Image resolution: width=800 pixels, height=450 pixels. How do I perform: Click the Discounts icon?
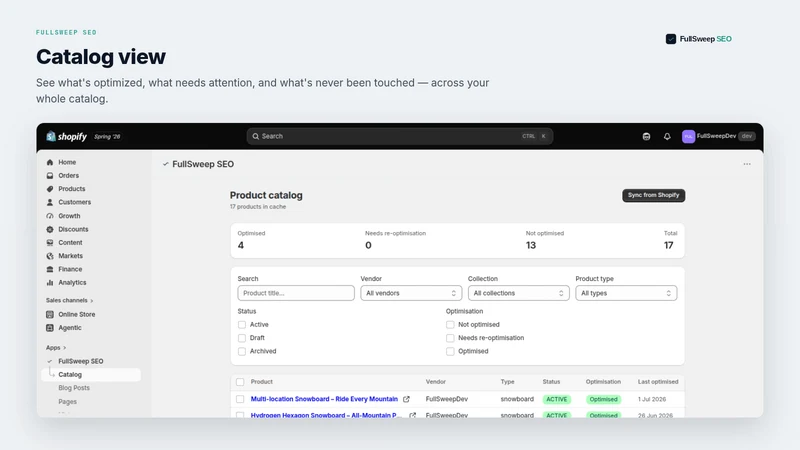[x=49, y=229]
